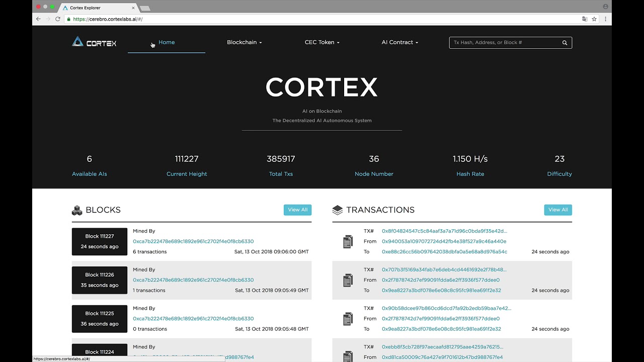This screenshot has height=362, width=644.
Task: Open a new browser tab
Action: tap(145, 8)
